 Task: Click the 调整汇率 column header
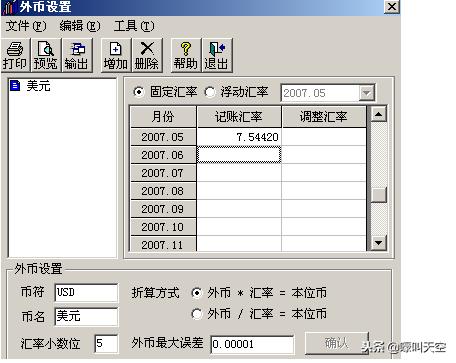(x=324, y=117)
